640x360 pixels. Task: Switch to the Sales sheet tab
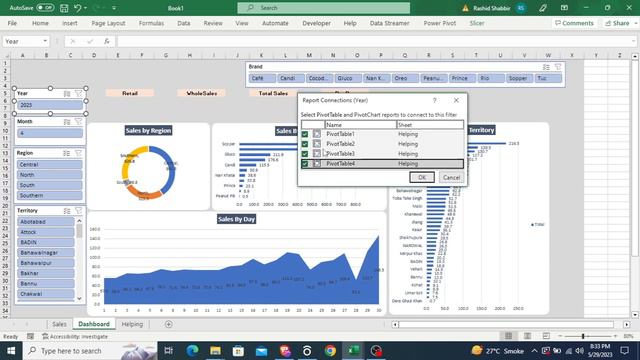(59, 324)
